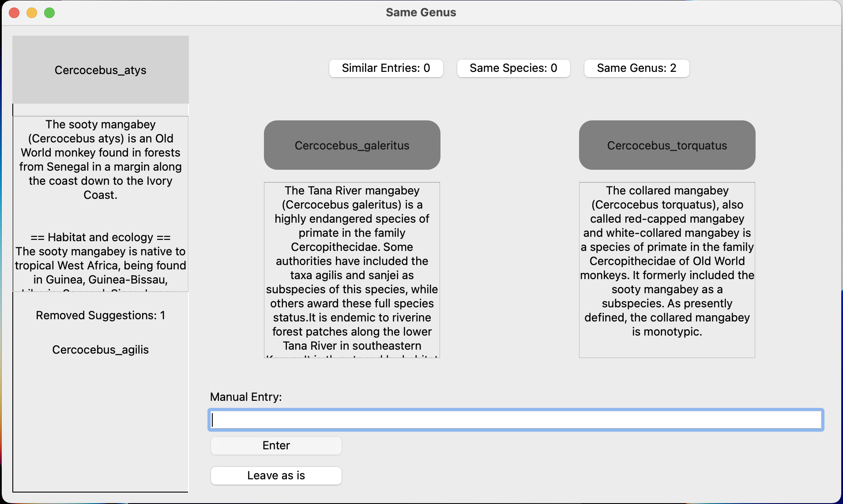This screenshot has width=843, height=504.
Task: Click the Same Species counter
Action: click(x=513, y=68)
